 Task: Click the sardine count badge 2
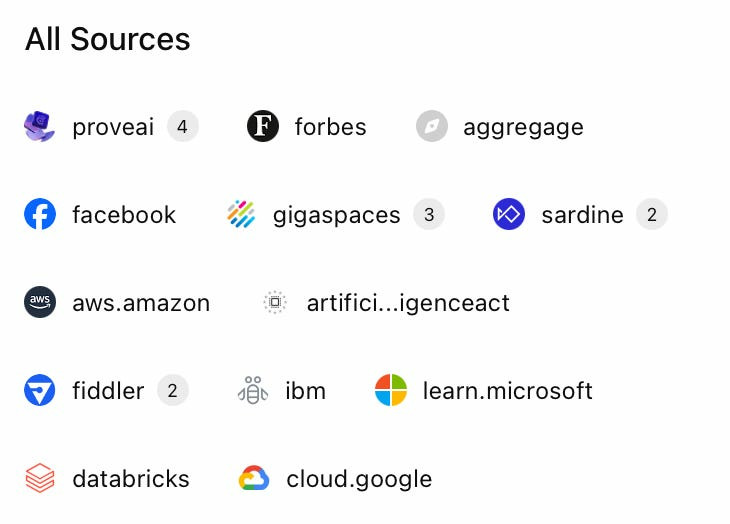click(x=652, y=215)
